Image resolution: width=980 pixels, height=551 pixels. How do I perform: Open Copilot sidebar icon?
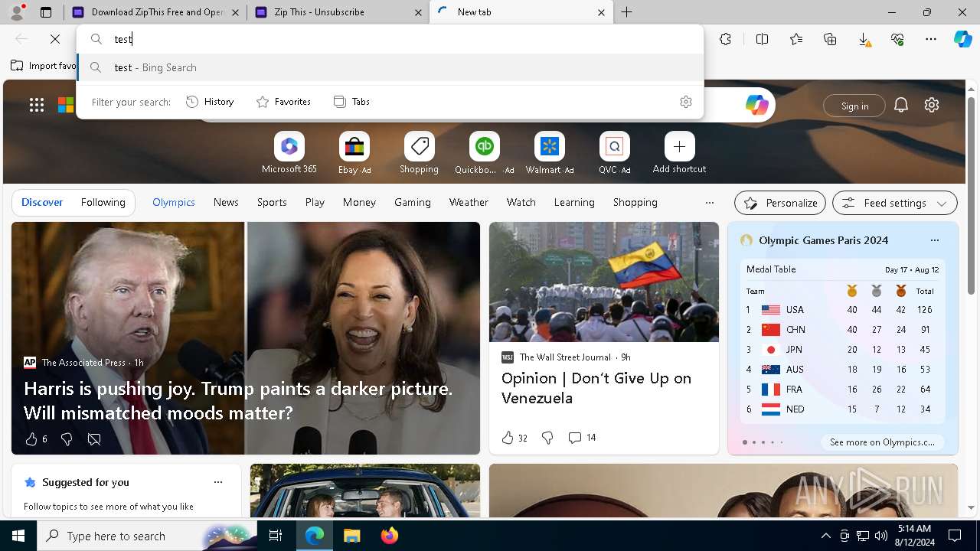[962, 39]
